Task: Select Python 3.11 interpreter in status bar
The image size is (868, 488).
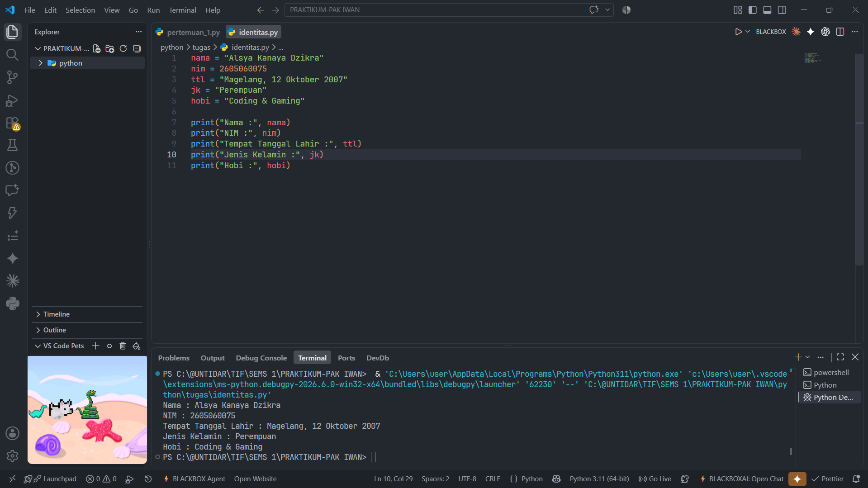Action: coord(599,479)
